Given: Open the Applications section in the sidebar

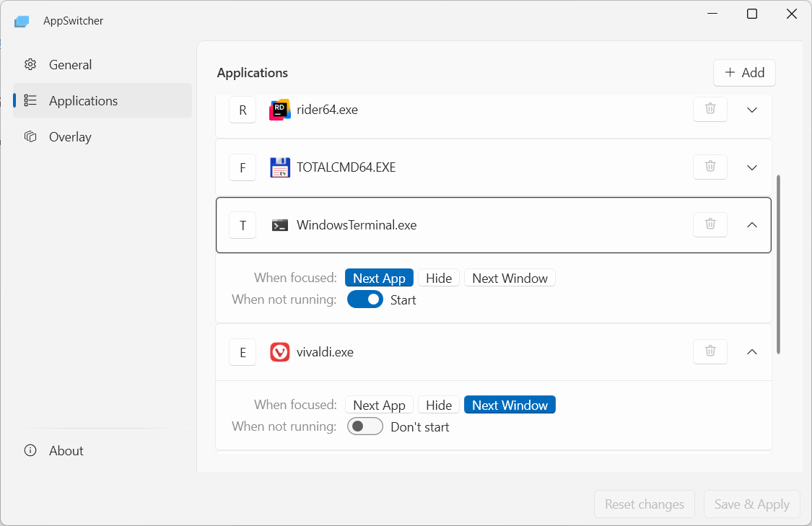Looking at the screenshot, I should tap(83, 100).
